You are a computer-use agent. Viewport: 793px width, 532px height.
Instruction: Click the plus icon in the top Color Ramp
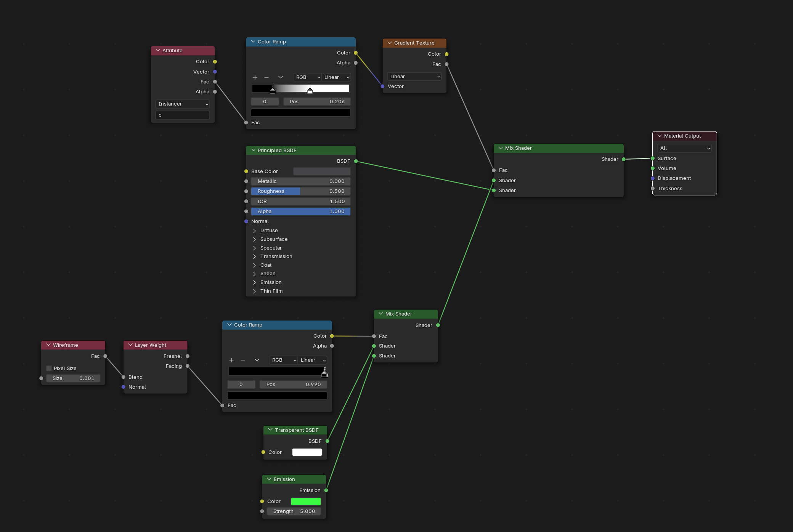tap(255, 77)
